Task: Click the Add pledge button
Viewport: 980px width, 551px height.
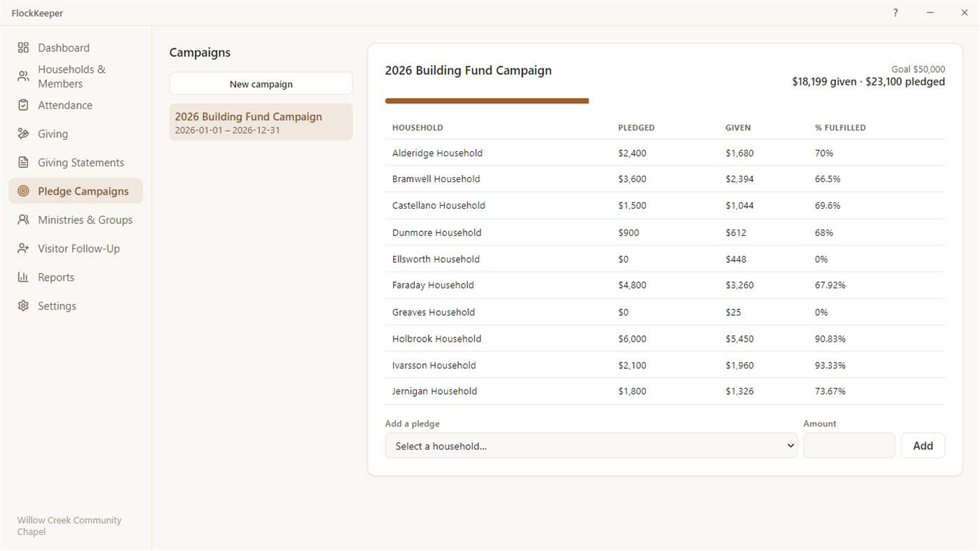Action: [923, 446]
